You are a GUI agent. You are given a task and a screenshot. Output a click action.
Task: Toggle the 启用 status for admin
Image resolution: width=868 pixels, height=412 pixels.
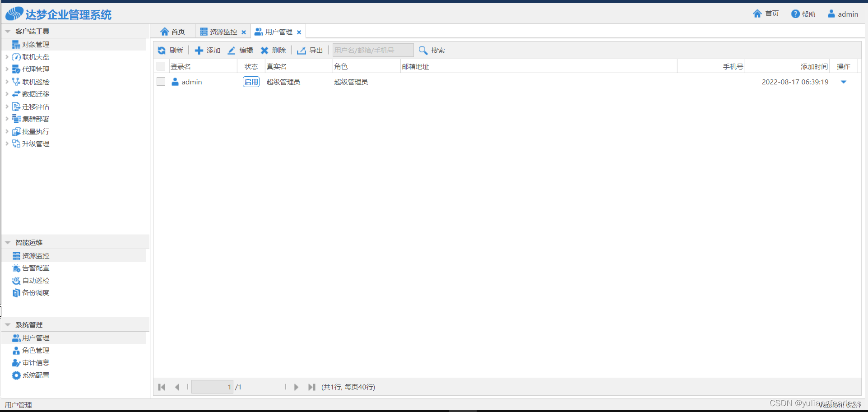[251, 82]
